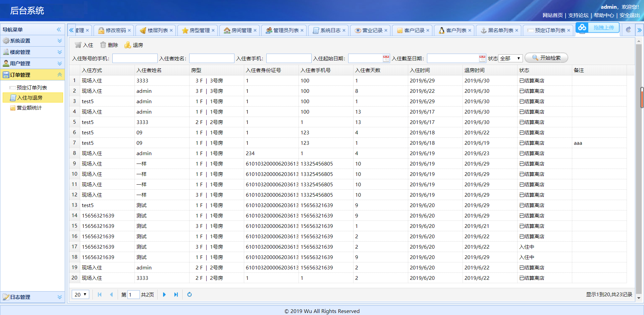Close the 系统日志 tab

[x=344, y=30]
